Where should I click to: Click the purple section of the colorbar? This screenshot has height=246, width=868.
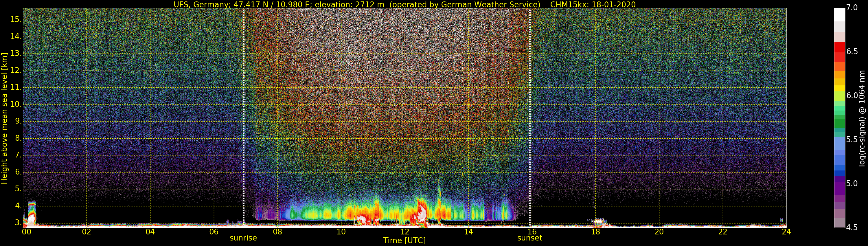839,189
